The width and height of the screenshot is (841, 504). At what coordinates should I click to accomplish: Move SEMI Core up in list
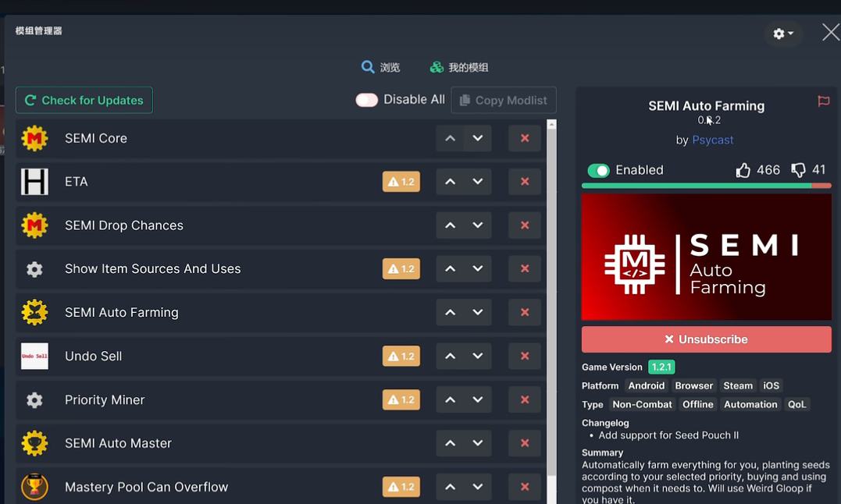pos(450,138)
